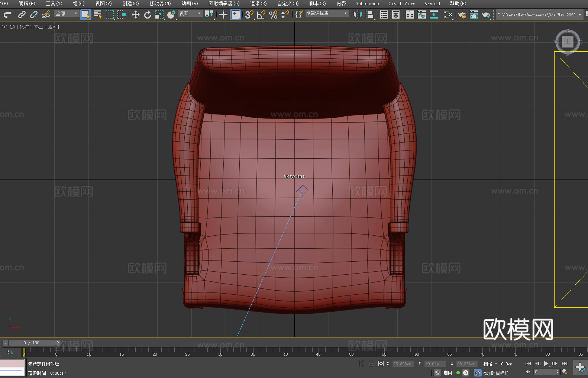Toggle Spinner Snap

pyautogui.click(x=285, y=14)
